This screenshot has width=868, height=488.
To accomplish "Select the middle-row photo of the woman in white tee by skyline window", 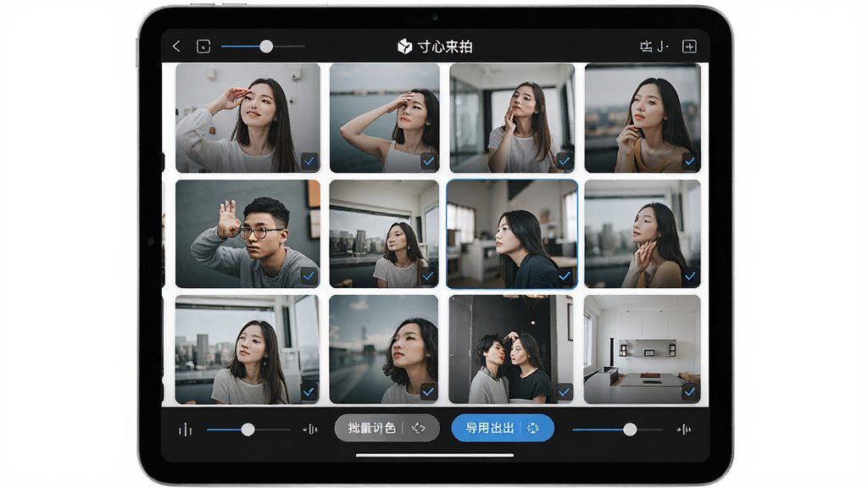I will click(x=384, y=234).
